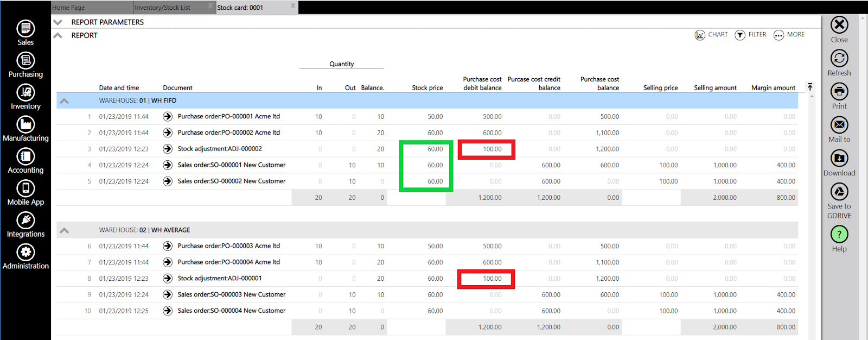This screenshot has height=340, width=868.
Task: Collapse the REPORT section
Action: pyautogui.click(x=58, y=35)
